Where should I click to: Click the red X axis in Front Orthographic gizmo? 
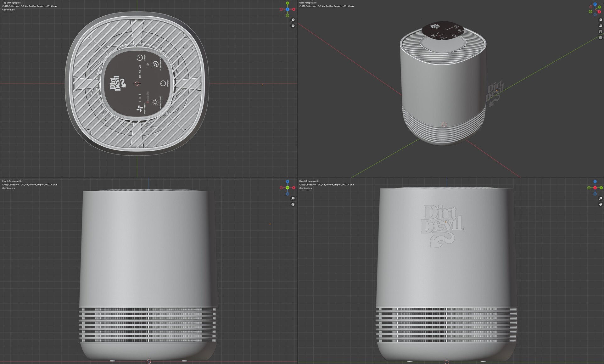coord(294,188)
